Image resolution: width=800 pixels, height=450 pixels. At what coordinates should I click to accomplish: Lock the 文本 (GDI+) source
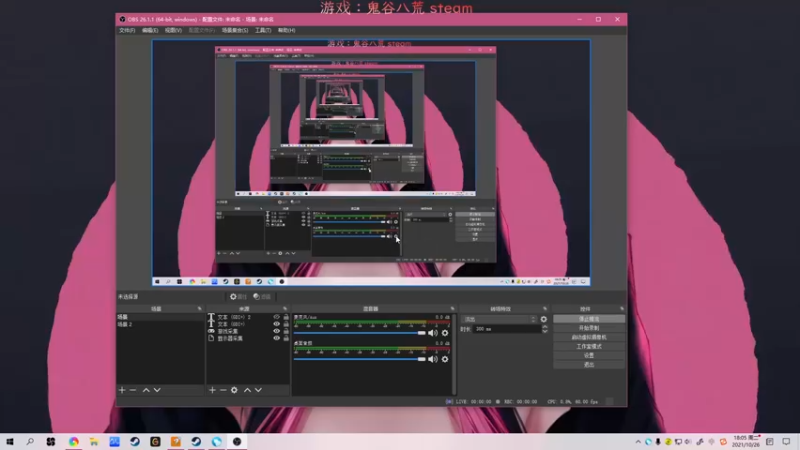[286, 324]
